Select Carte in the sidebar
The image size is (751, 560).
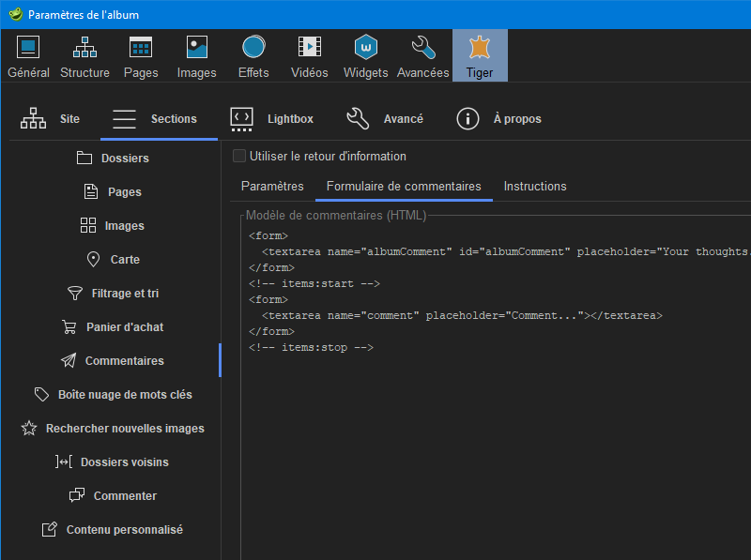tap(113, 260)
